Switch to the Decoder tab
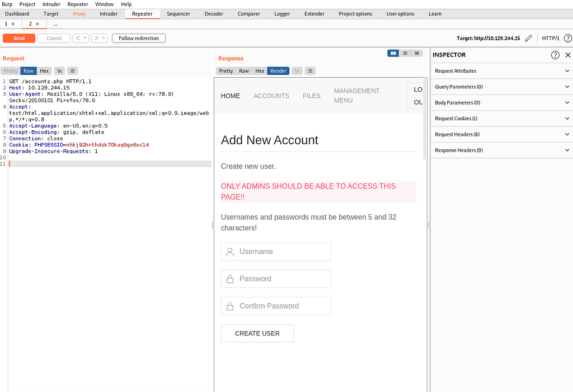The width and height of the screenshot is (573, 392). coord(214,14)
